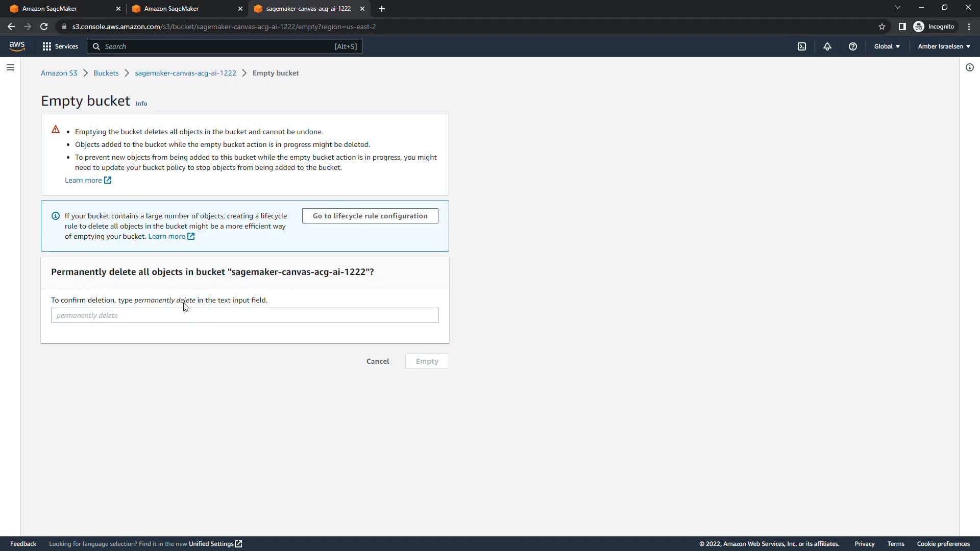This screenshot has width=980, height=551.
Task: Open AWS CloudShell icon
Action: click(x=802, y=46)
